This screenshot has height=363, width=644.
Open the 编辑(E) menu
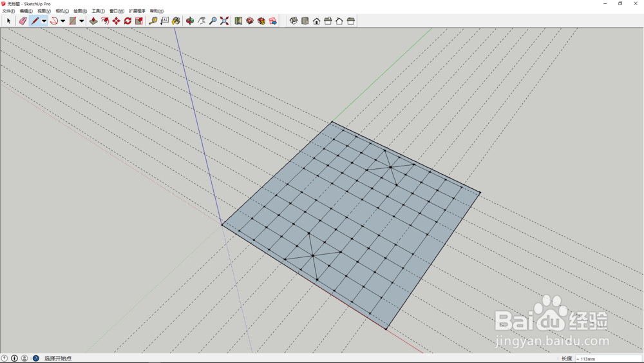click(x=26, y=11)
